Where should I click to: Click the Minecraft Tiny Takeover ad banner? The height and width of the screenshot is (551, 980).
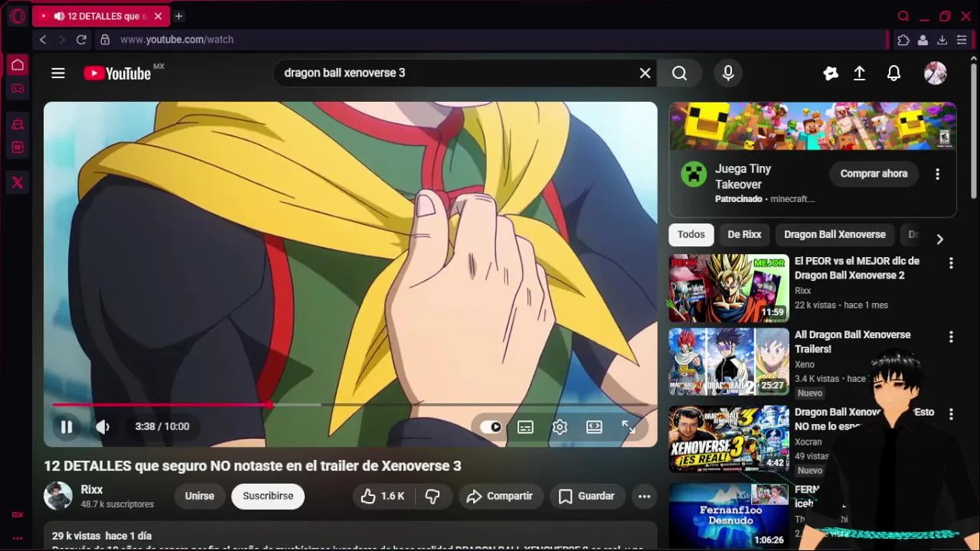pos(812,126)
